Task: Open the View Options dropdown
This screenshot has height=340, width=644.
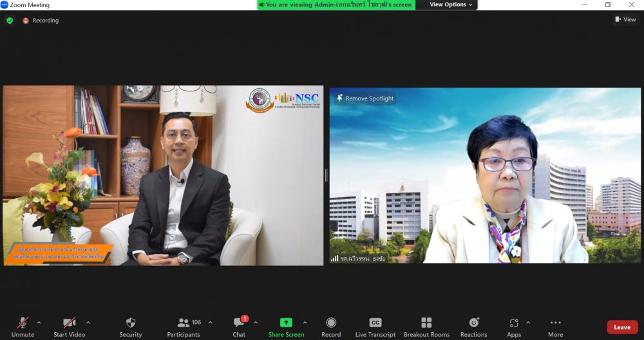Action: tap(451, 5)
